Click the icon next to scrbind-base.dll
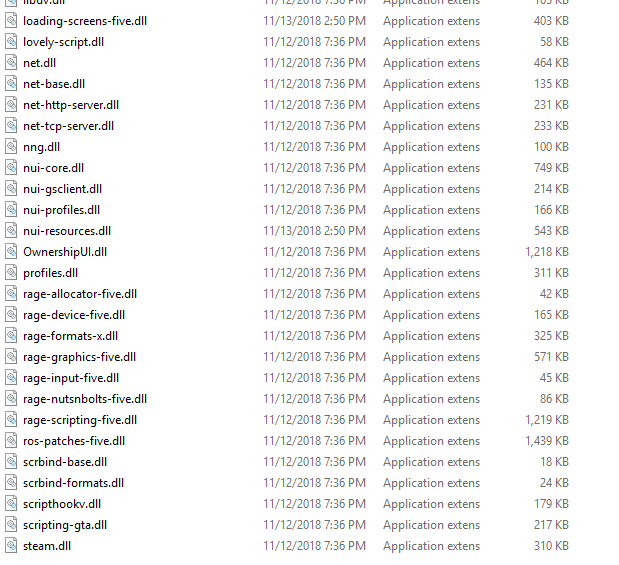Viewport: 619px width, 565px height. (11, 462)
